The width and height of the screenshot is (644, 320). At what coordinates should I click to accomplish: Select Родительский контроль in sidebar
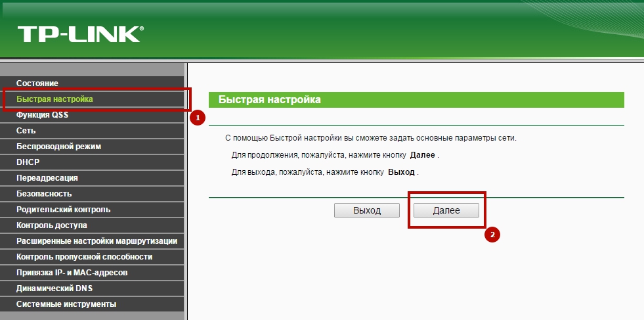pyautogui.click(x=63, y=210)
